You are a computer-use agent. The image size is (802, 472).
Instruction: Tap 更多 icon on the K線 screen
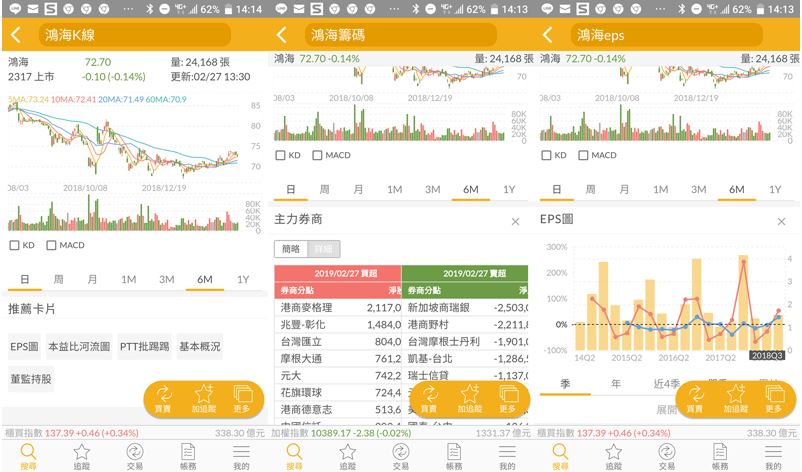tap(242, 399)
